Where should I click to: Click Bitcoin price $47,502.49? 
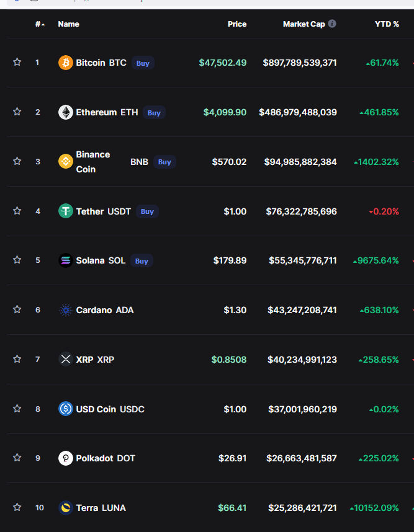[223, 63]
